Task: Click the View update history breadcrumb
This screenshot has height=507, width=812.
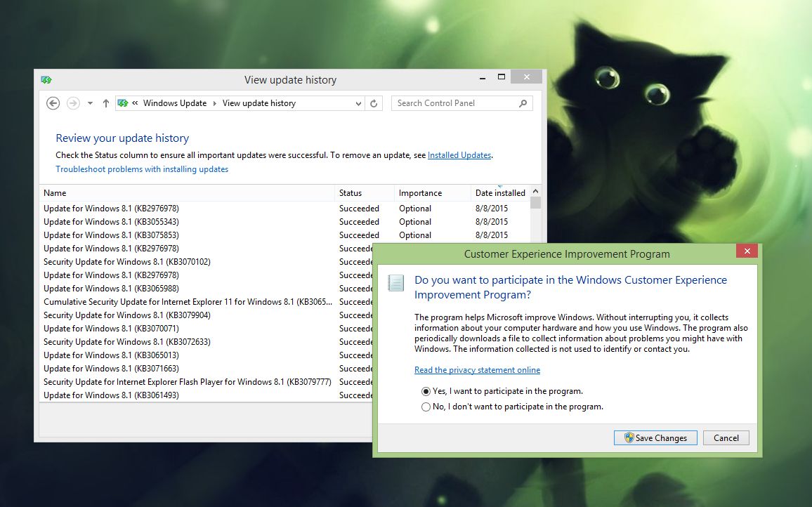Action: click(259, 103)
